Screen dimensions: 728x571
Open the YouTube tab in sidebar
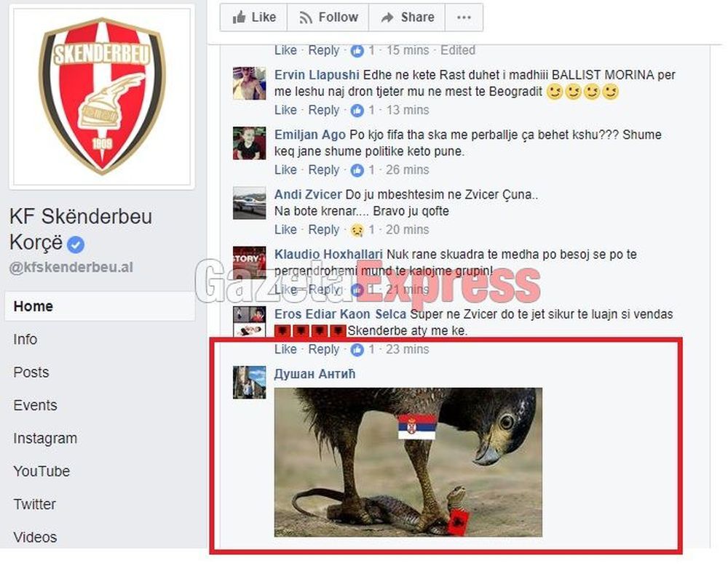41,471
